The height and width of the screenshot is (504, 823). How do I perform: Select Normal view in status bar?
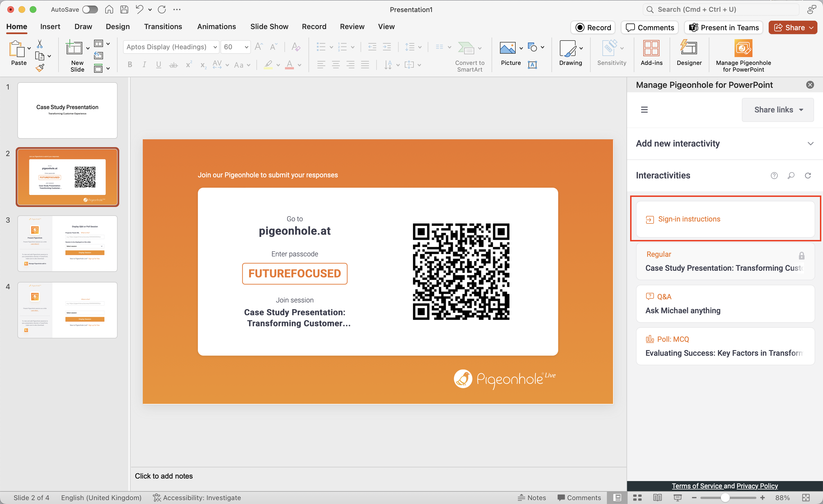click(x=617, y=498)
